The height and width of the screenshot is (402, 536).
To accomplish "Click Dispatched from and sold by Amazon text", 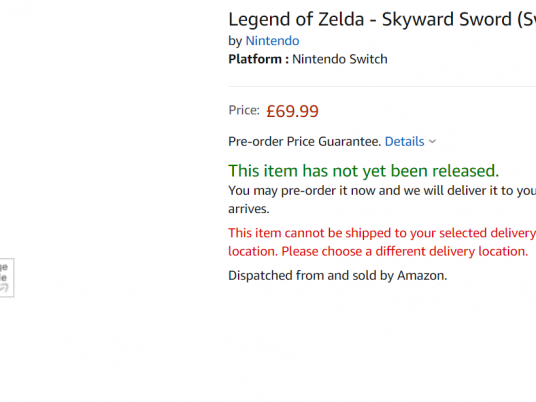I will click(337, 276).
